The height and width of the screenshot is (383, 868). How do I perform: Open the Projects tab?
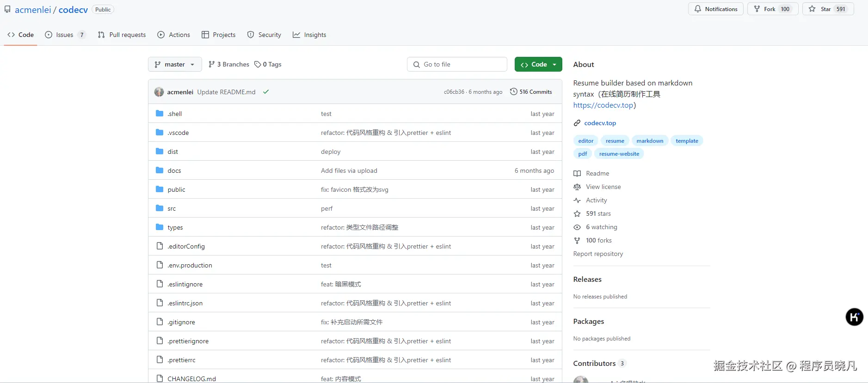[219, 35]
